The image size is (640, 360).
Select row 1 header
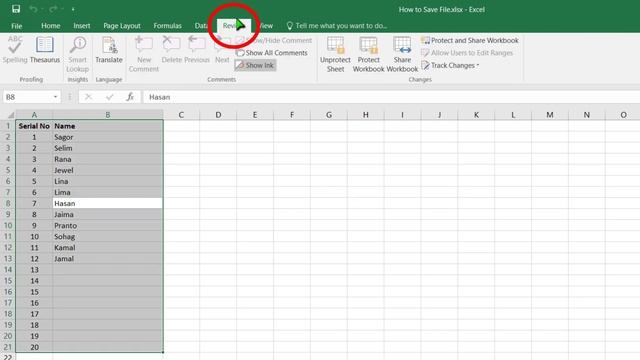pos(8,126)
